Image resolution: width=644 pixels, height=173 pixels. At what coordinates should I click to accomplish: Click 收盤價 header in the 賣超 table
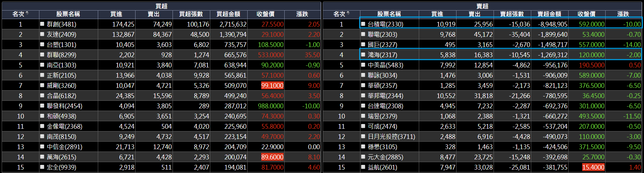click(x=587, y=14)
